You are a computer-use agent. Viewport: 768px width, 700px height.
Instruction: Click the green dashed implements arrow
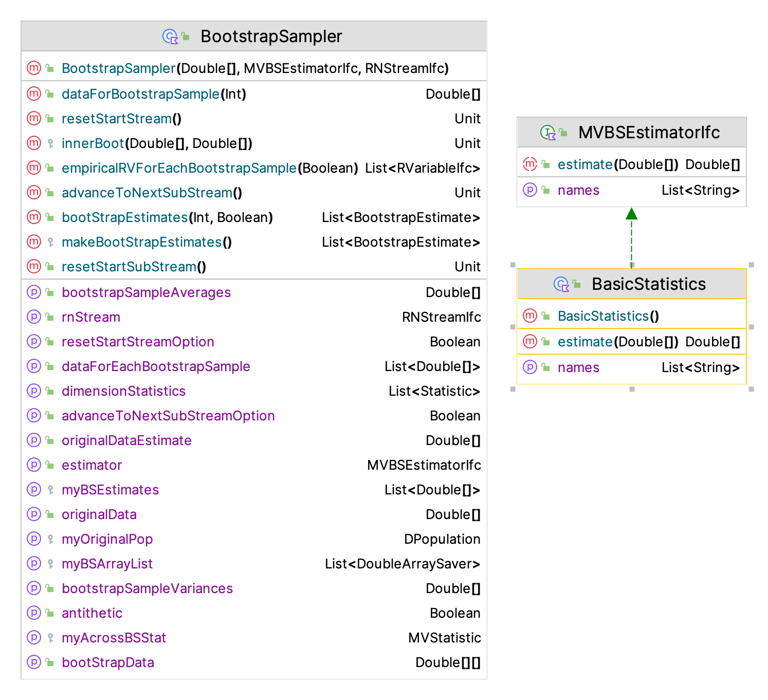pyautogui.click(x=631, y=237)
